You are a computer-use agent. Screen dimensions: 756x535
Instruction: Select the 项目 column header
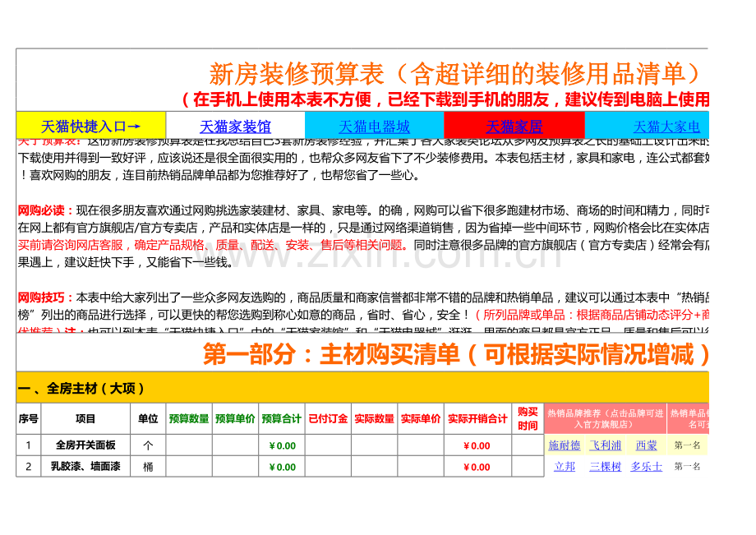85,419
